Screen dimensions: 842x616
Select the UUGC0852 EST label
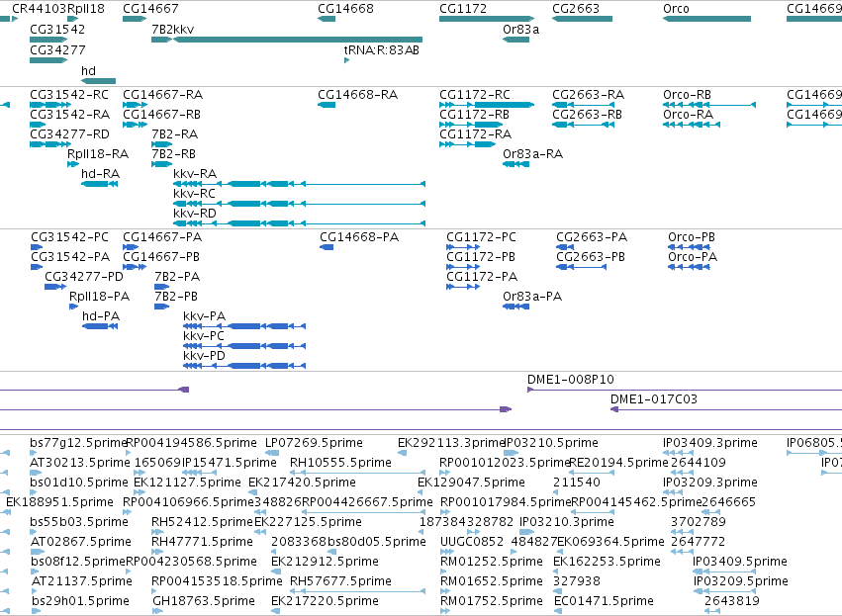pyautogui.click(x=472, y=542)
